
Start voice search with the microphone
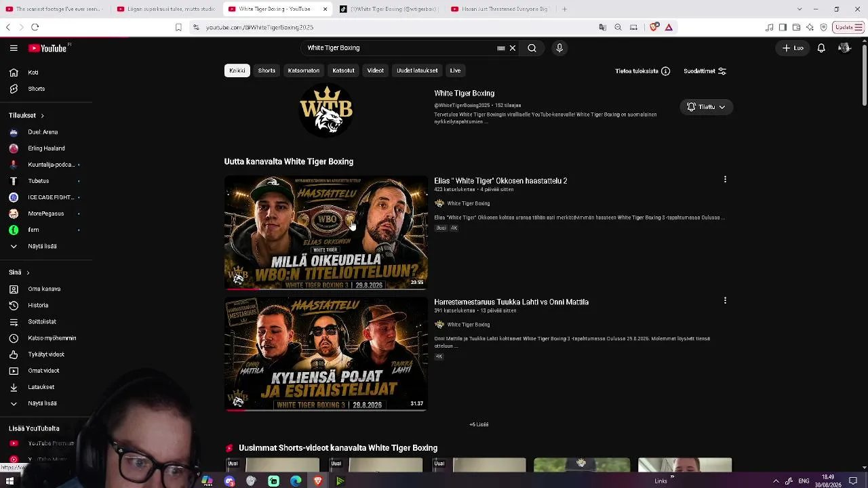point(559,48)
